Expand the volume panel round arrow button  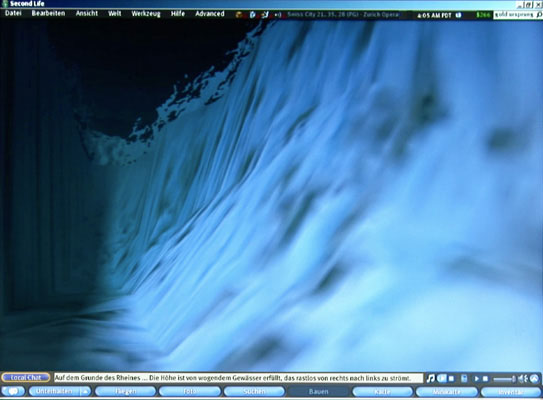(x=534, y=379)
